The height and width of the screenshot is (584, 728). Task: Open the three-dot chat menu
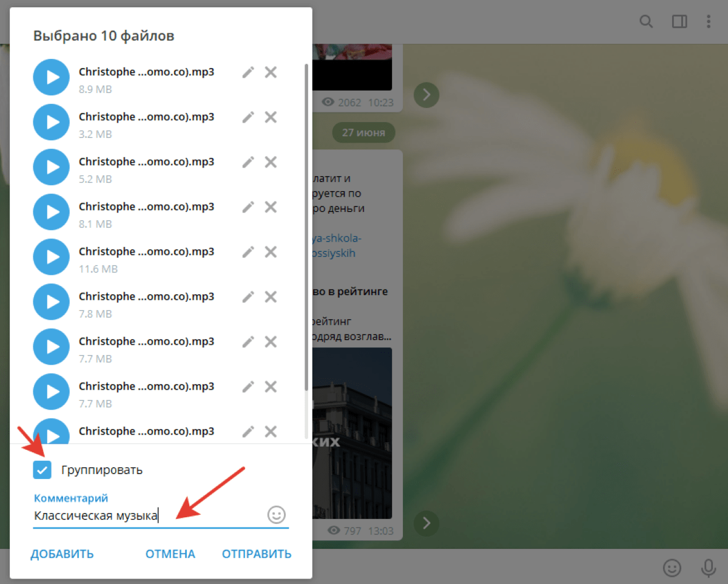[x=709, y=22]
